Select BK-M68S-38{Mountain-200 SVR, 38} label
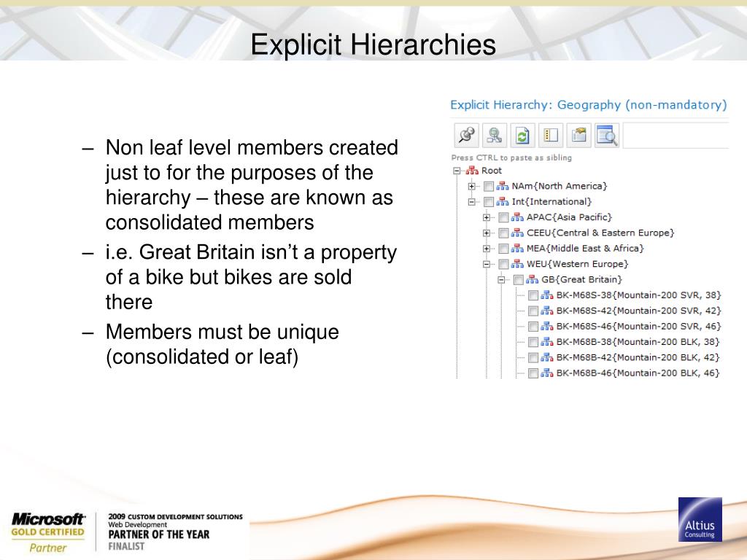 (x=639, y=295)
